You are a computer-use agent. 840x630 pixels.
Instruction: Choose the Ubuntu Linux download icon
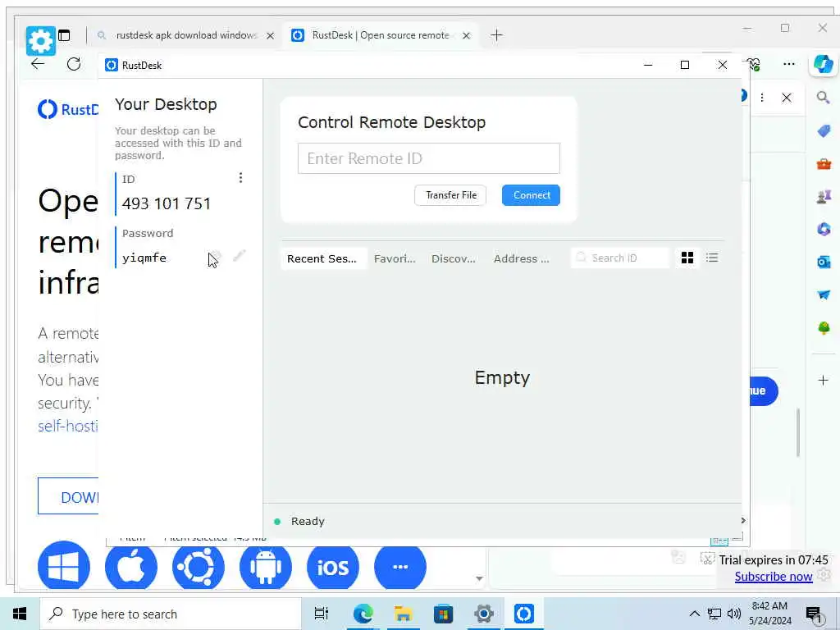199,567
